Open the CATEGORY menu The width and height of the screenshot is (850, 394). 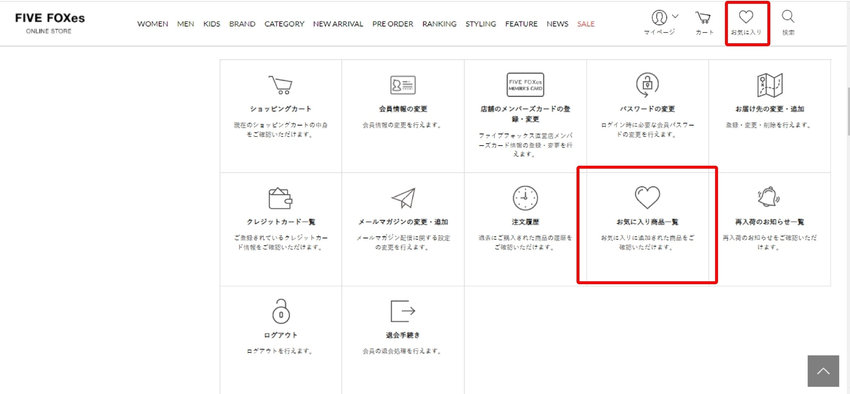pos(285,24)
